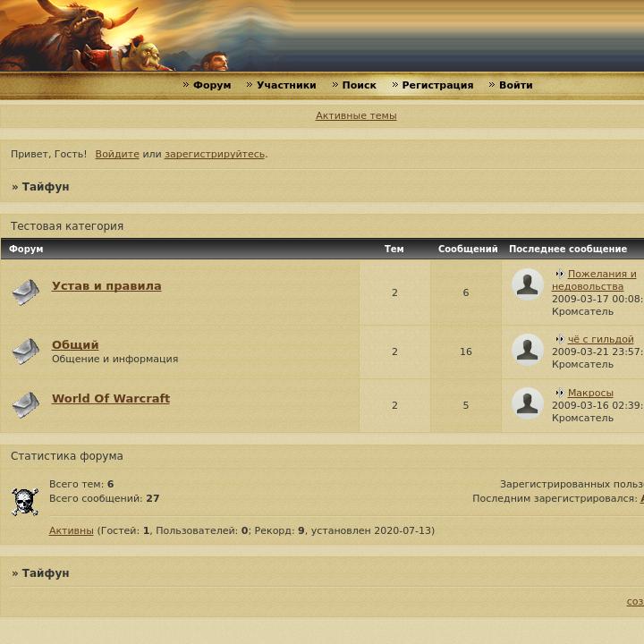
Task: Click the Тестовая категория heading
Action: pyautogui.click(x=67, y=226)
